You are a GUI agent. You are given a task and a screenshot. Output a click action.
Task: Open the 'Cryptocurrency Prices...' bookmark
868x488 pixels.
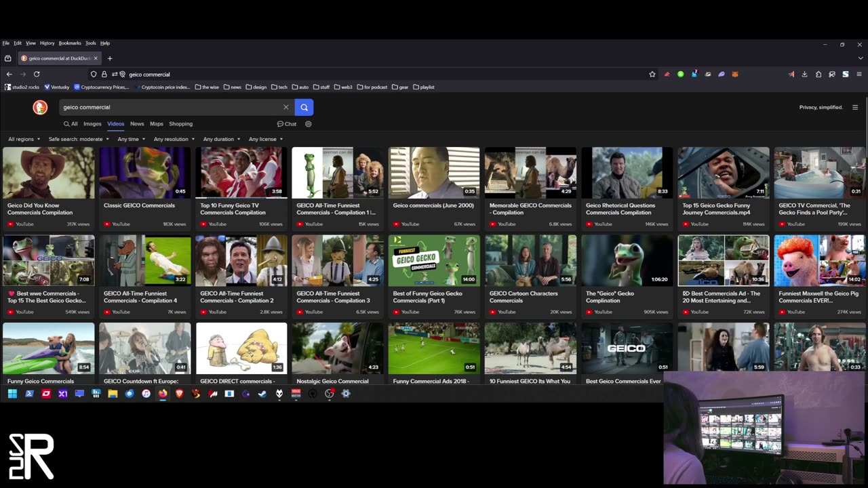point(101,87)
